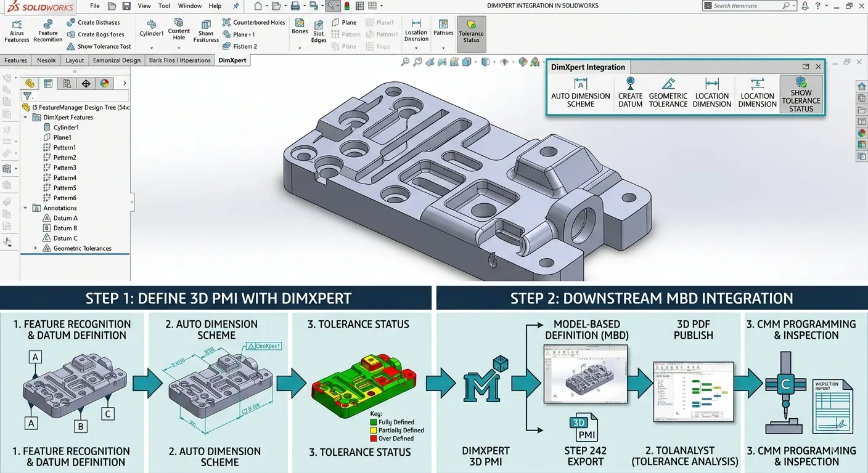Open the Tool menu
Viewport: 868px width, 473px height.
(x=165, y=6)
